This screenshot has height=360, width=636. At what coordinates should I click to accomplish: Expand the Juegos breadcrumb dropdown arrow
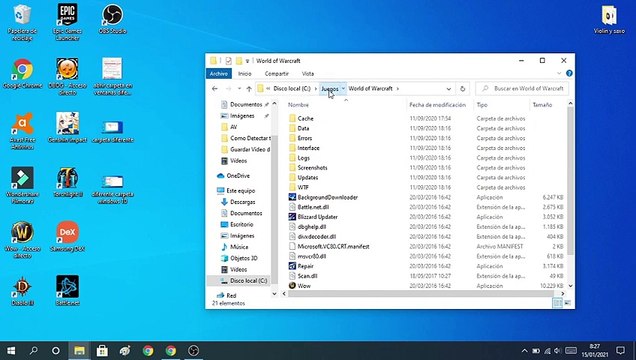[x=343, y=88]
